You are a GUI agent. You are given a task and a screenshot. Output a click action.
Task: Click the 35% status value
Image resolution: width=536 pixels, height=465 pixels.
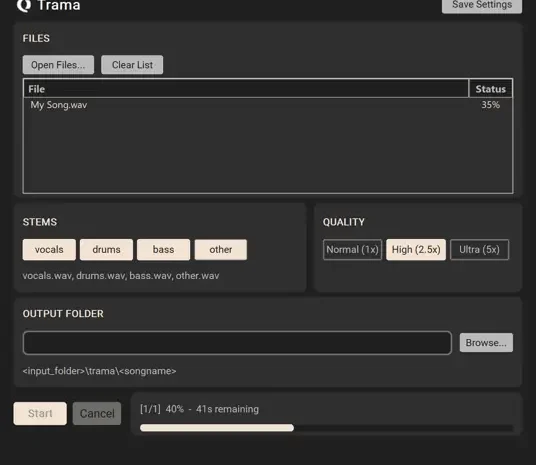point(491,105)
